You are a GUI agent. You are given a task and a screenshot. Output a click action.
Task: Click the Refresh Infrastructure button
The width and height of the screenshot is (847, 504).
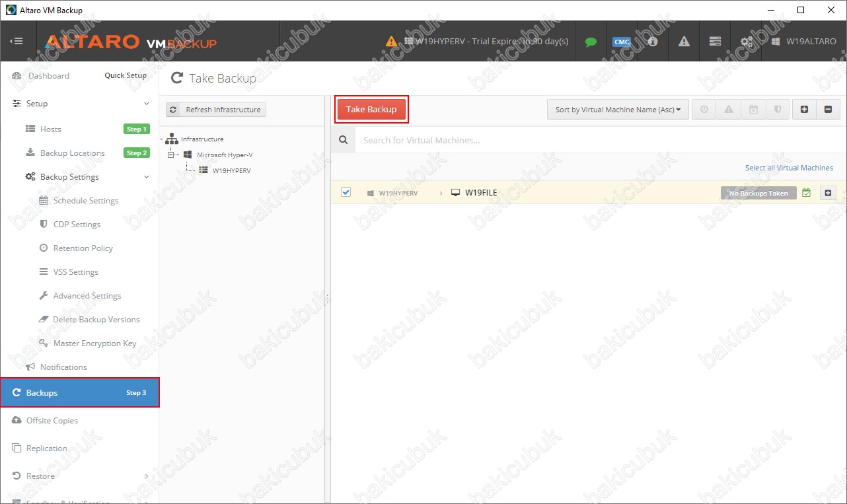coord(216,110)
